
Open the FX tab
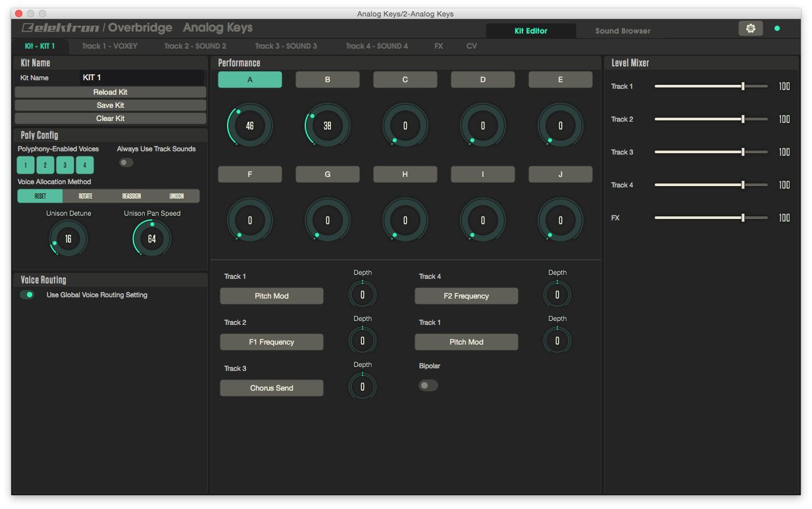tap(439, 46)
